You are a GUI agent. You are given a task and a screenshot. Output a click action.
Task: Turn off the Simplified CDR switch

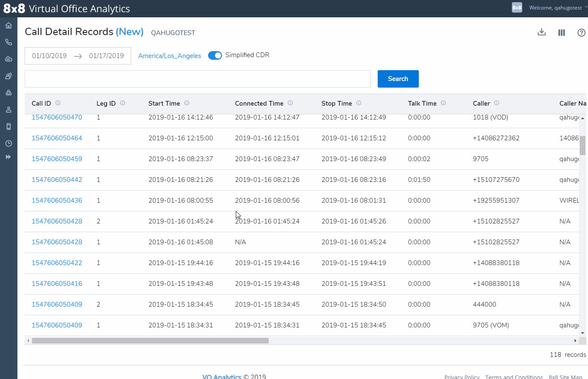coord(215,55)
